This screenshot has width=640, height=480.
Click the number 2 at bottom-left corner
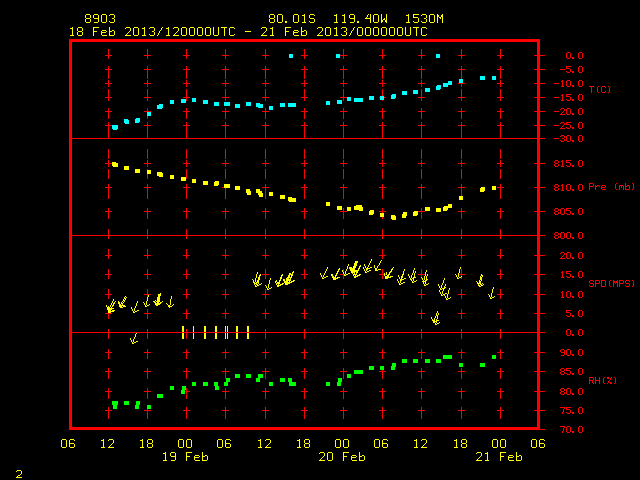[x=19, y=474]
